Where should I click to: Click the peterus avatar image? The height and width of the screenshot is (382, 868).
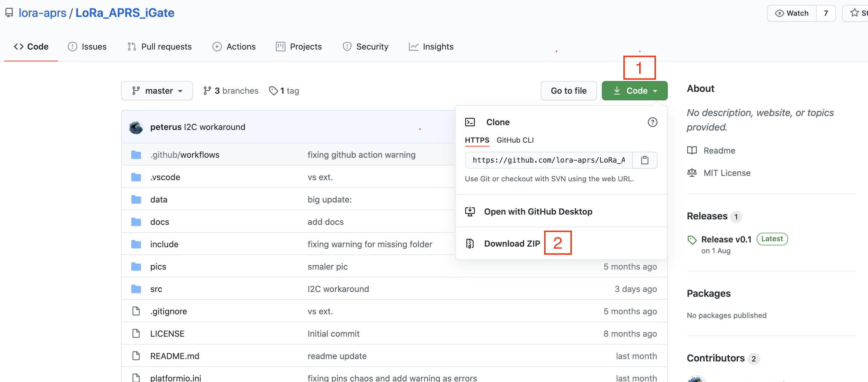(x=136, y=127)
